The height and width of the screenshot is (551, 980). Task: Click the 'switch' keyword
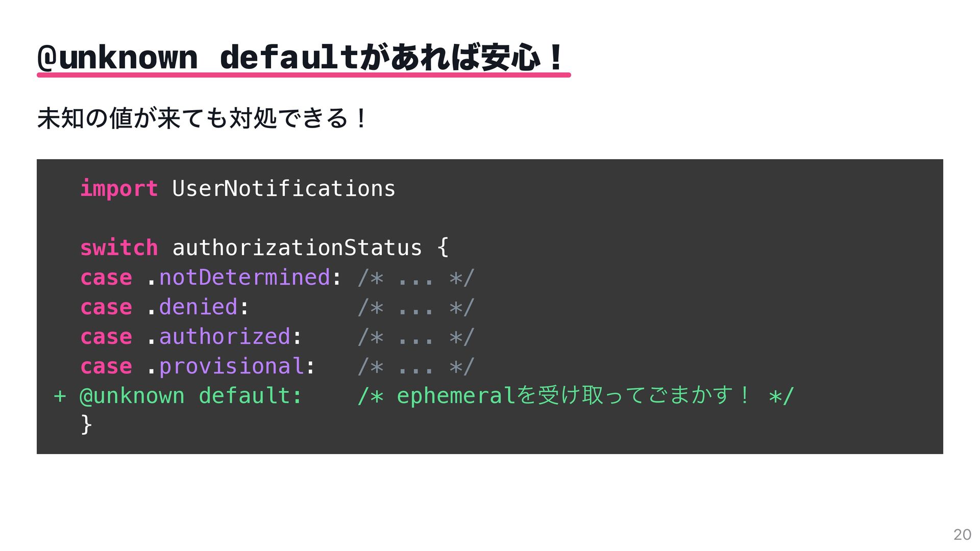(119, 247)
